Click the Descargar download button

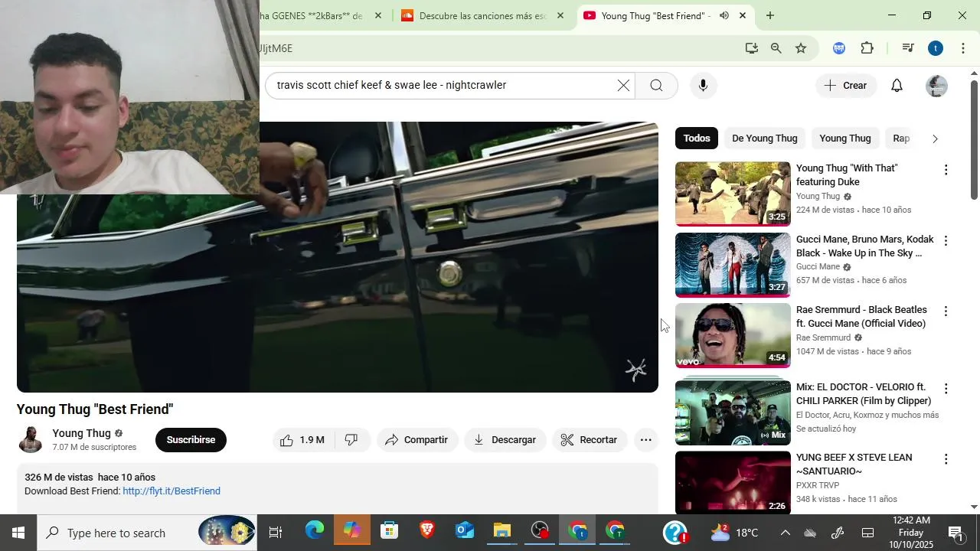505,440
